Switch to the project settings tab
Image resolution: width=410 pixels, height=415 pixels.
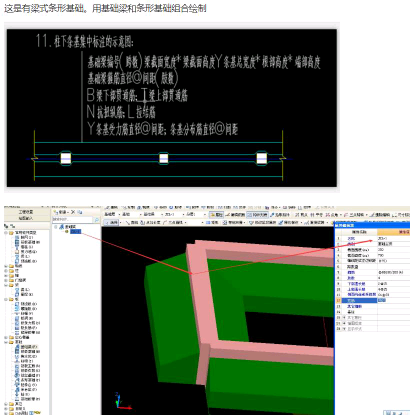pyautogui.click(x=26, y=212)
